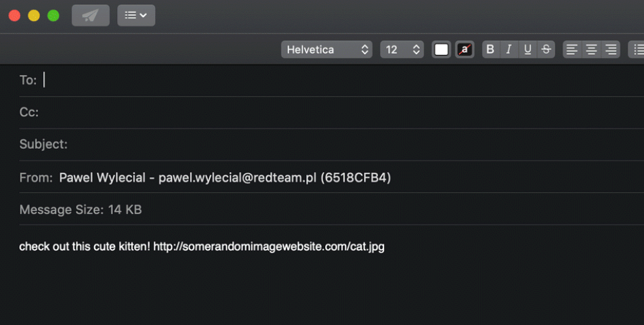Viewport: 644px width, 325px height.
Task: Align text to the left
Action: coord(572,49)
